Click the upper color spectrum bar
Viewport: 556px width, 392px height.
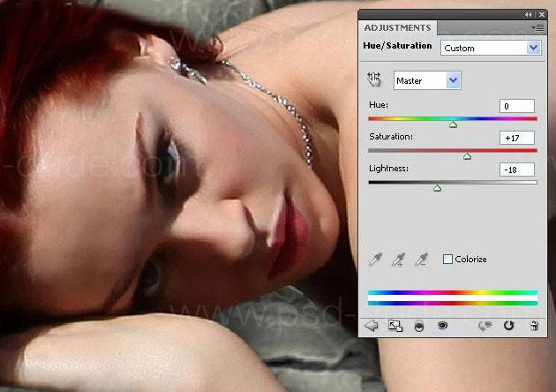[453, 292]
